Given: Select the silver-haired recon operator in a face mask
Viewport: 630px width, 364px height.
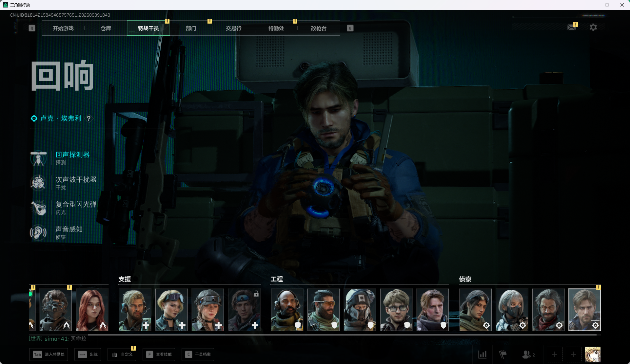Looking at the screenshot, I should coord(512,310).
